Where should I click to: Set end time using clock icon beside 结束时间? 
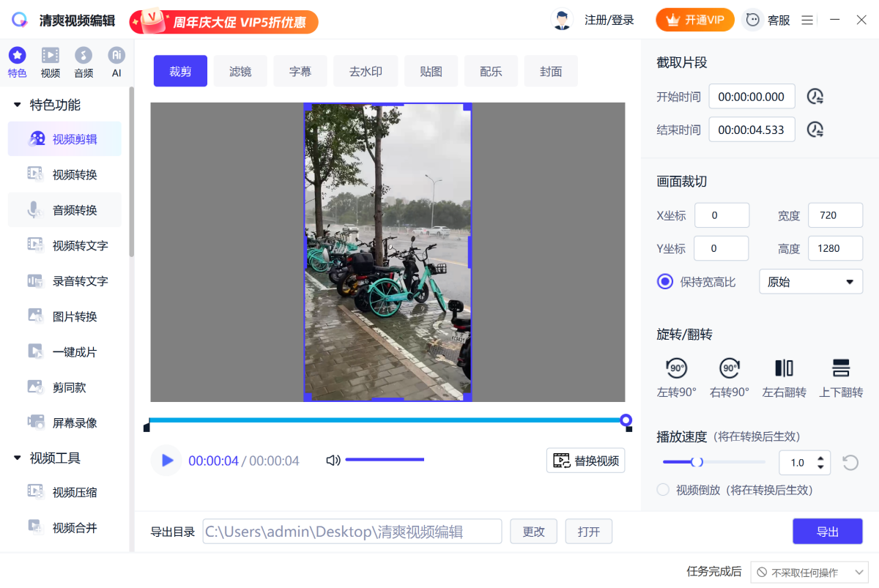click(x=815, y=130)
